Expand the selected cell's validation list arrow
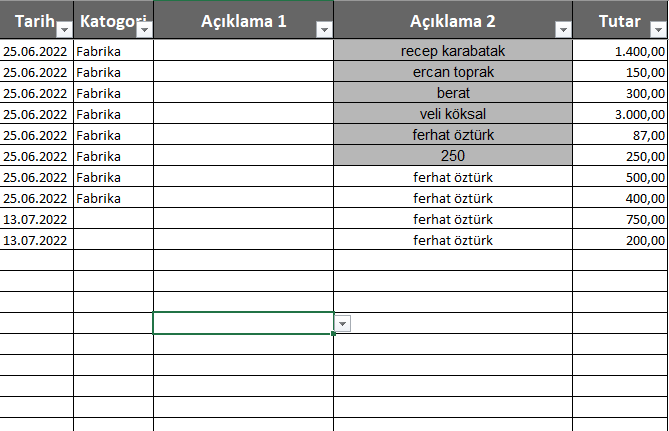 coord(343,323)
